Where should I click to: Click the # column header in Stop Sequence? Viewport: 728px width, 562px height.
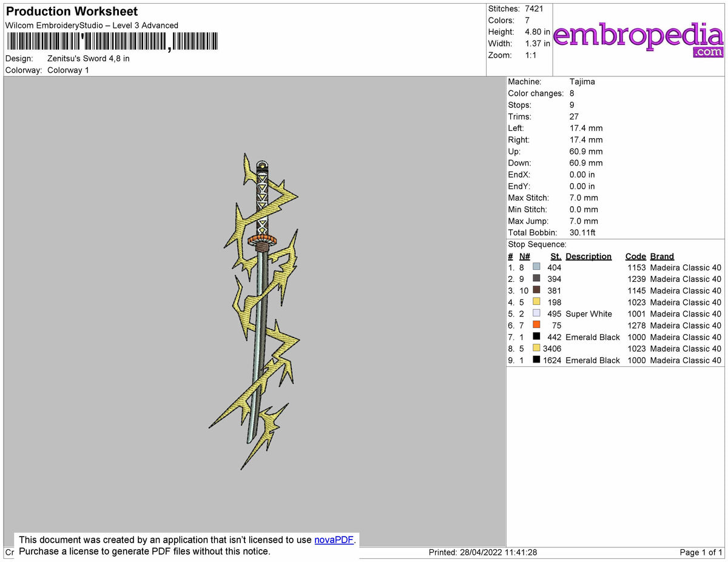click(x=510, y=256)
